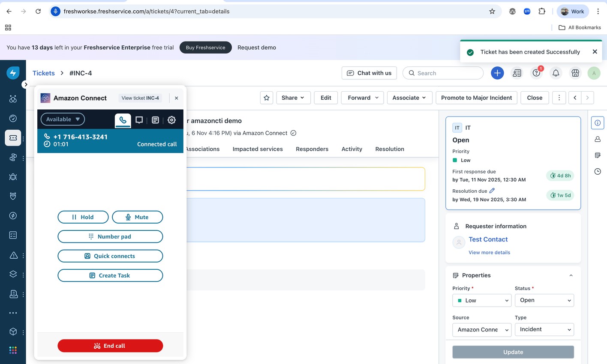End the connected call
607x364 pixels.
point(110,346)
